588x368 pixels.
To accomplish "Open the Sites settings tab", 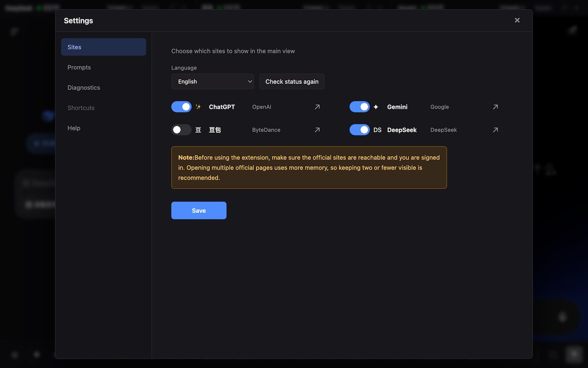I will 103,47.
